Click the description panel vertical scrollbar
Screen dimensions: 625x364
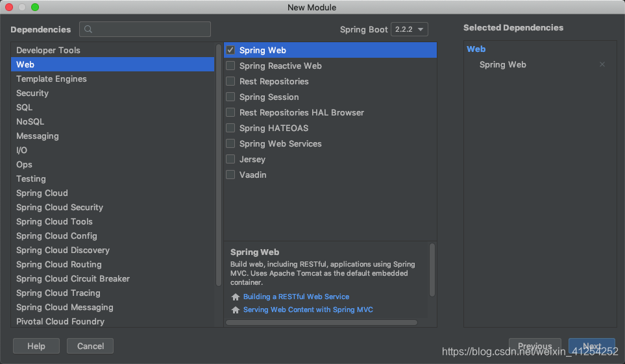pyautogui.click(x=432, y=271)
